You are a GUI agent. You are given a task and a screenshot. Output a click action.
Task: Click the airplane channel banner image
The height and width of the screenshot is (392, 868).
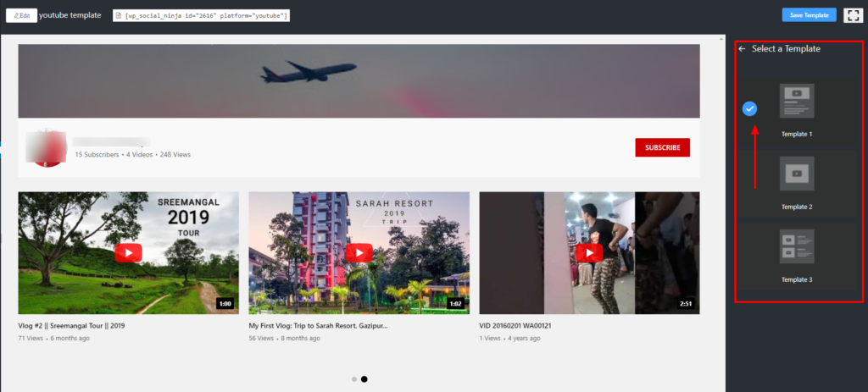(x=359, y=81)
